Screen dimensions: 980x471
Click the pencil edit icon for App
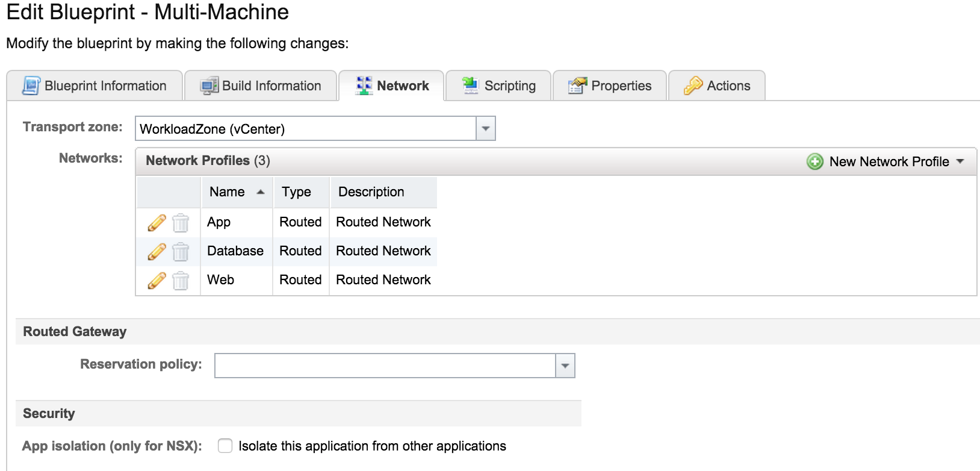pyautogui.click(x=157, y=223)
